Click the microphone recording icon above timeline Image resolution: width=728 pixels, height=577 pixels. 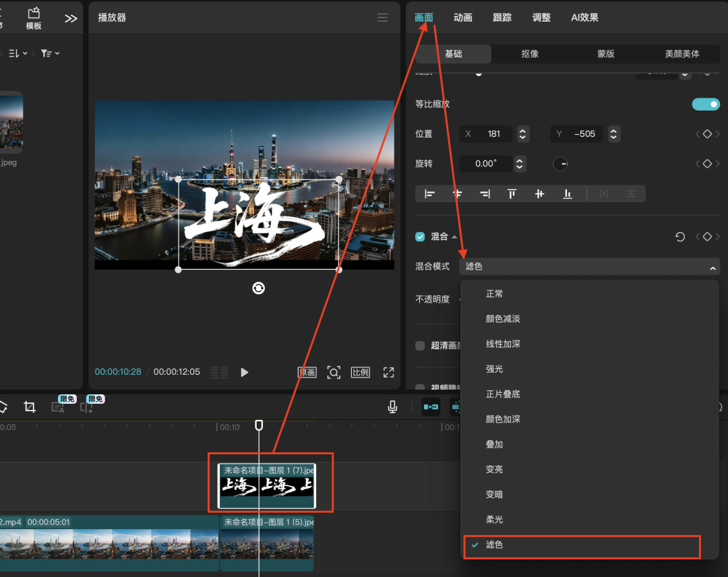click(392, 406)
